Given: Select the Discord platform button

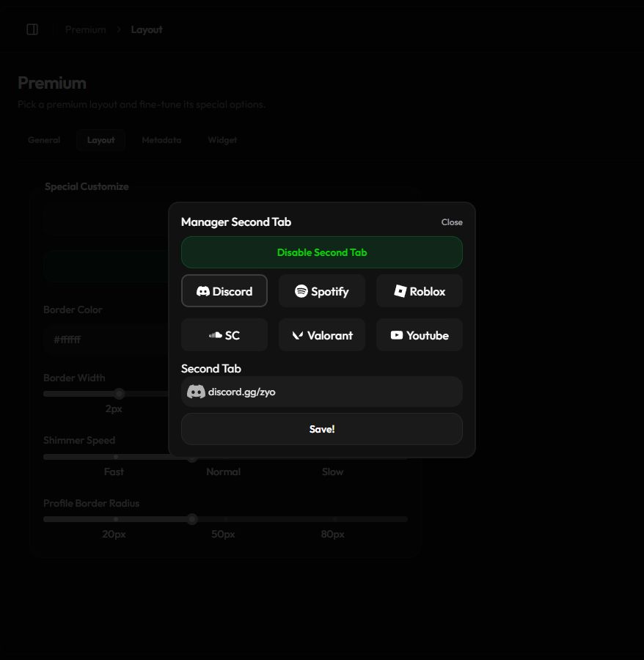Looking at the screenshot, I should [224, 291].
